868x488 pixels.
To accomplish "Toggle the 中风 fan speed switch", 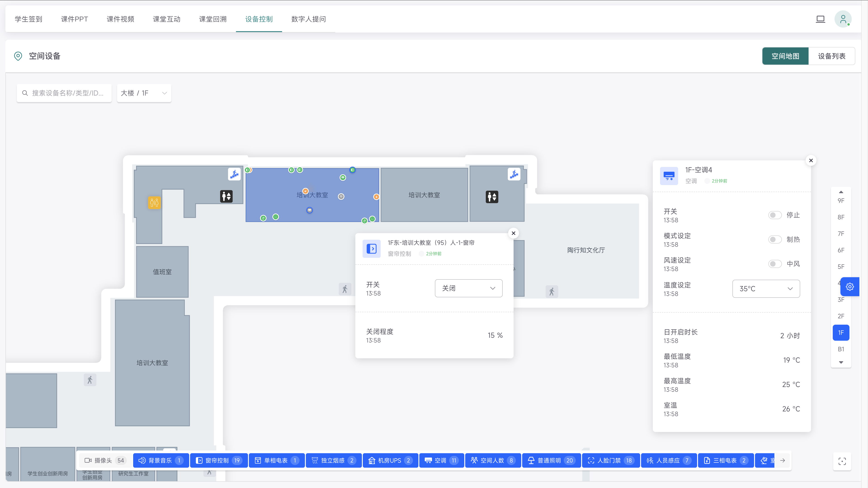I will (775, 264).
